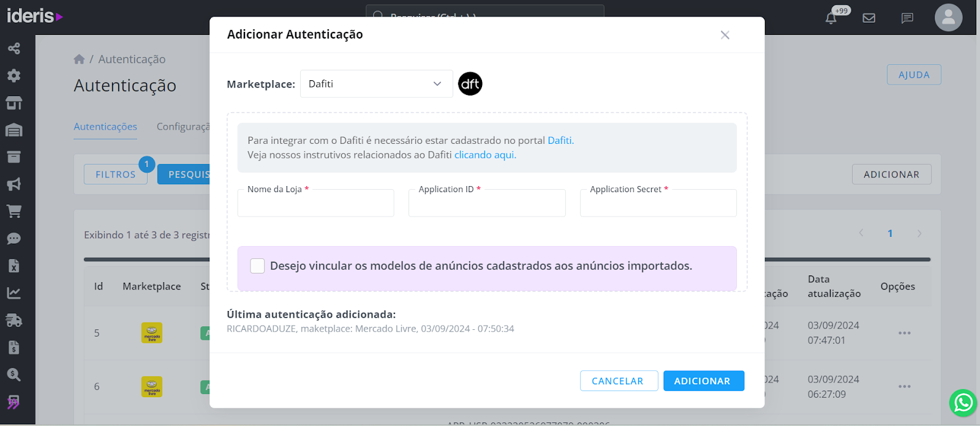980x426 pixels.
Task: Focus the Nome da Loja input field
Action: (315, 203)
